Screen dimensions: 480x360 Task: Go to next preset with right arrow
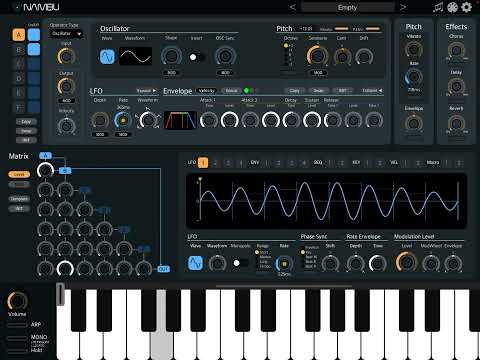403,7
